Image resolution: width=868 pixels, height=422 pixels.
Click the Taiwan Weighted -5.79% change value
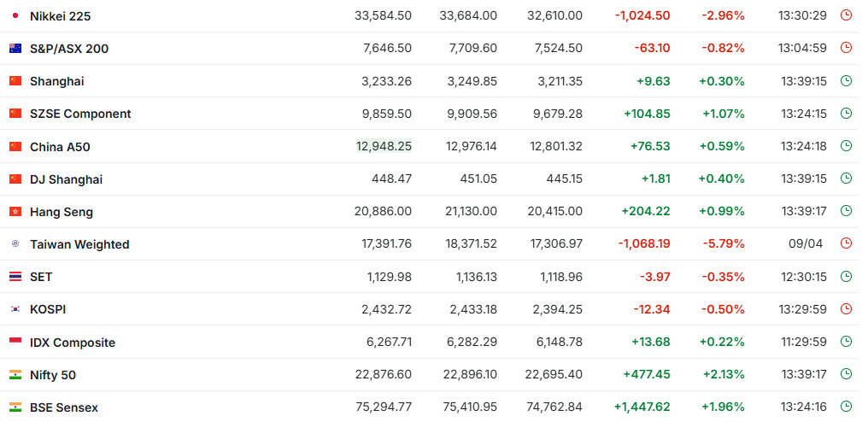[723, 243]
